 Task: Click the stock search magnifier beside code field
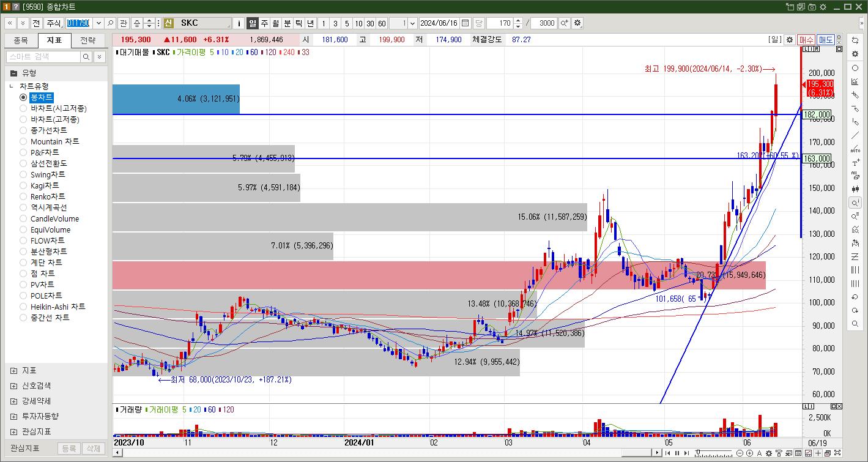pos(111,23)
